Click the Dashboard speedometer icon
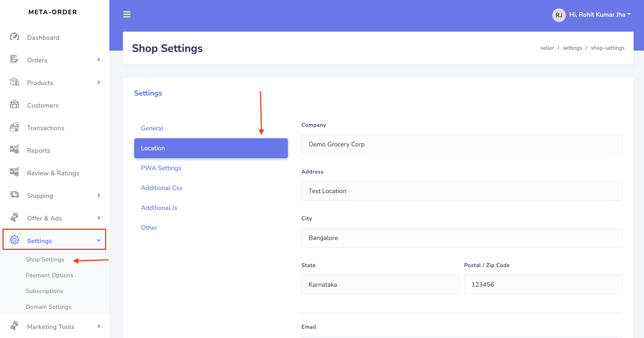 [14, 37]
